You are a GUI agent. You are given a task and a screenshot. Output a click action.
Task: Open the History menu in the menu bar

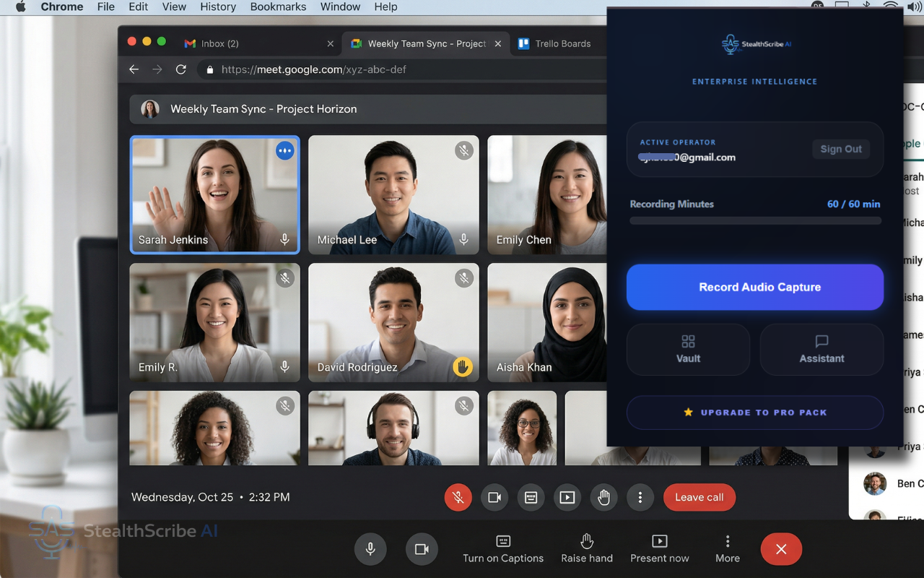pos(217,7)
